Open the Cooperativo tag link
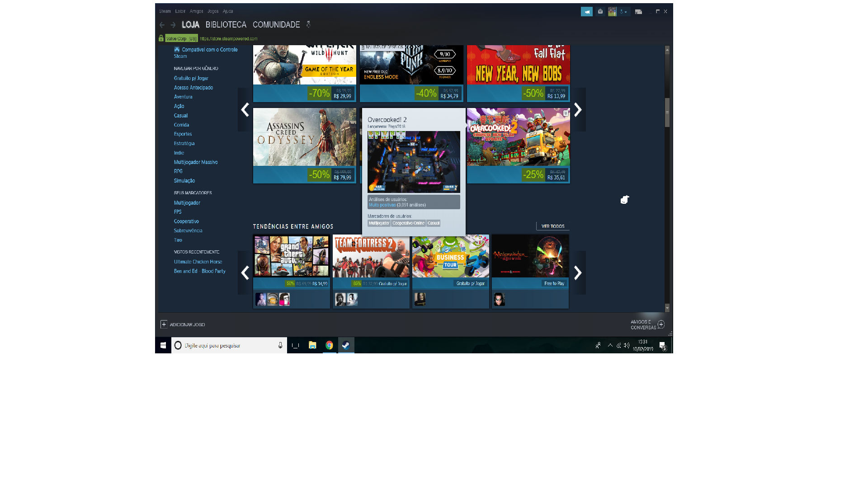 [186, 221]
